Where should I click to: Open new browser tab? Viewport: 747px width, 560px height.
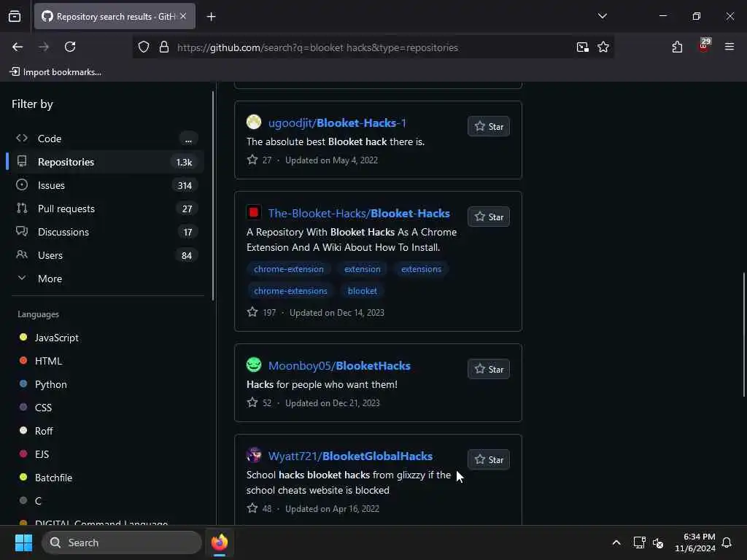click(211, 17)
